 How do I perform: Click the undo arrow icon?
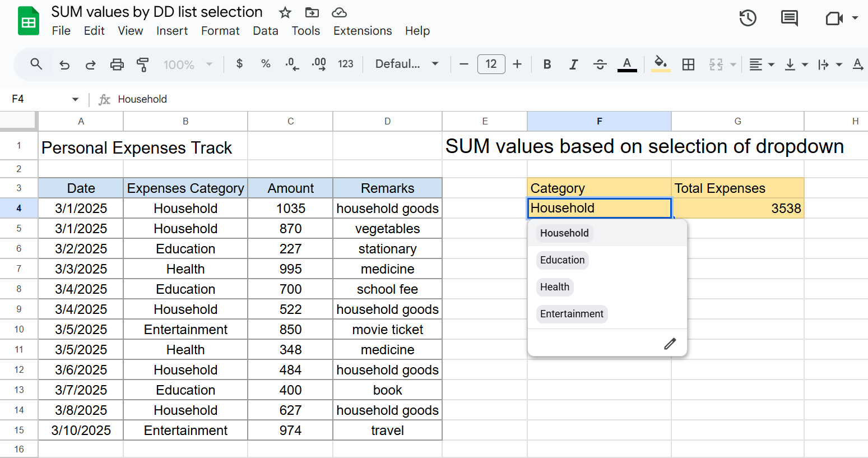coord(64,64)
